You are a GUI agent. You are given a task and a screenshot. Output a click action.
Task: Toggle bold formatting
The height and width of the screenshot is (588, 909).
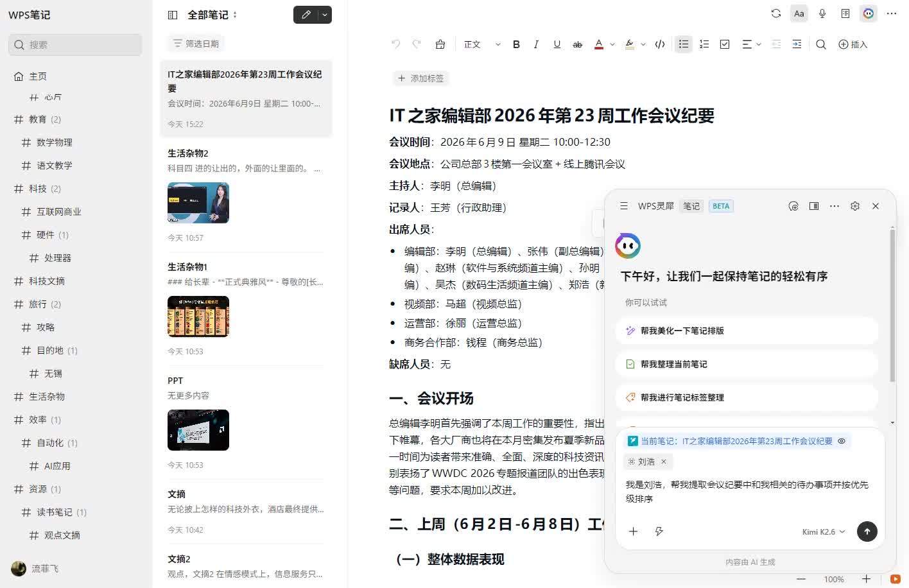click(x=516, y=44)
